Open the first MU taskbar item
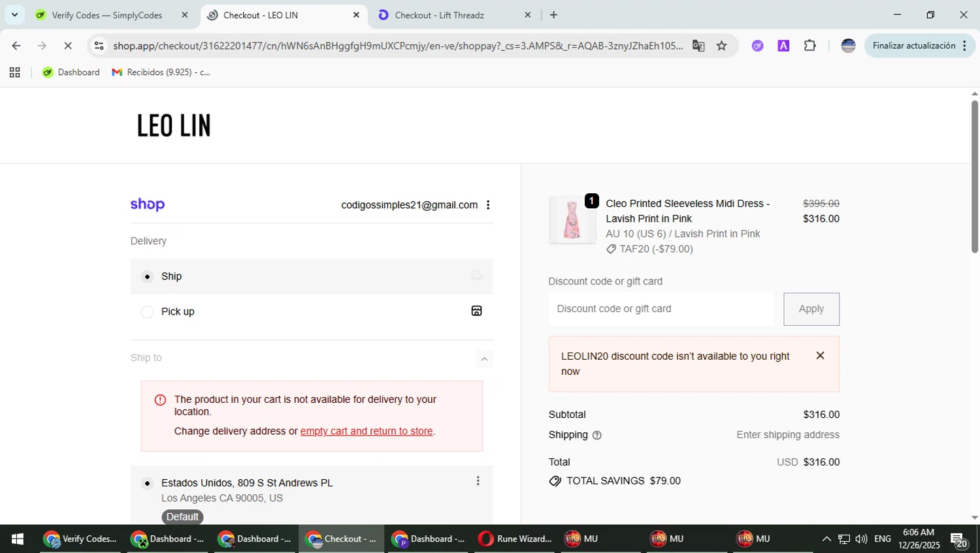The image size is (980, 553). (x=581, y=539)
